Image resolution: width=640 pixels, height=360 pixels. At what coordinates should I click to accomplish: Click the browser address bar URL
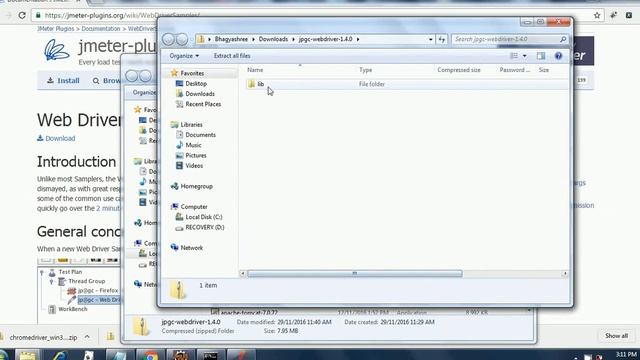coord(122,16)
